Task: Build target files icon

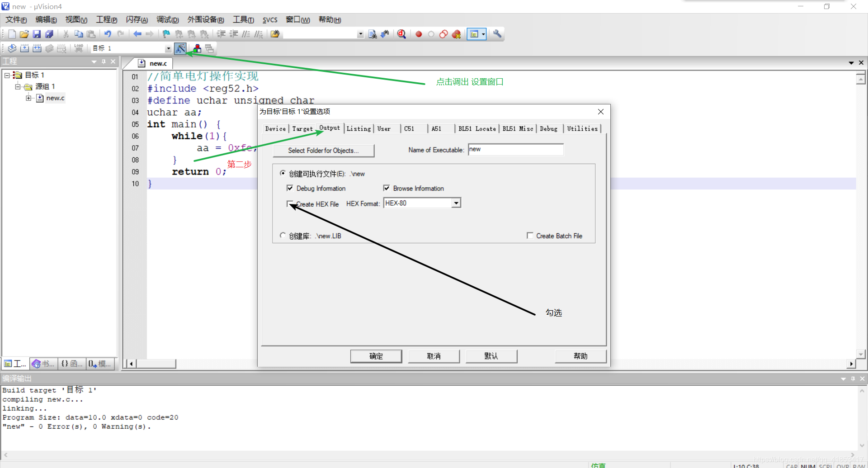Action: pos(25,48)
